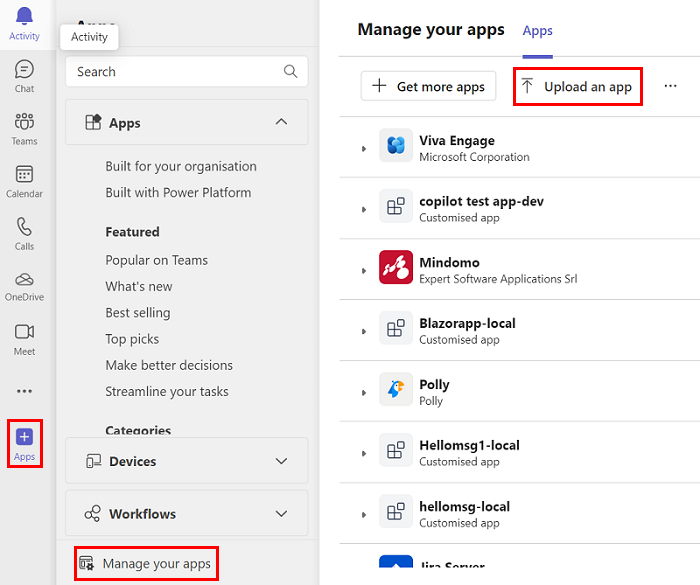Click the Blazorapp-local name

[x=467, y=323]
